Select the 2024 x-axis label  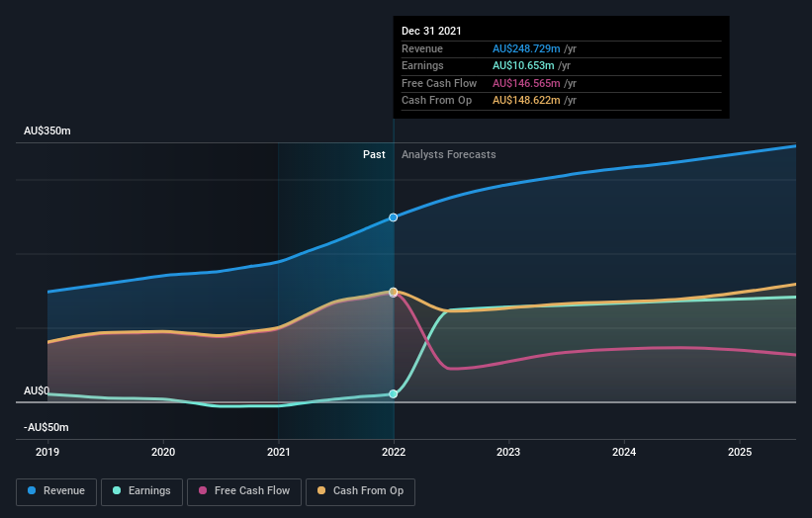point(624,452)
